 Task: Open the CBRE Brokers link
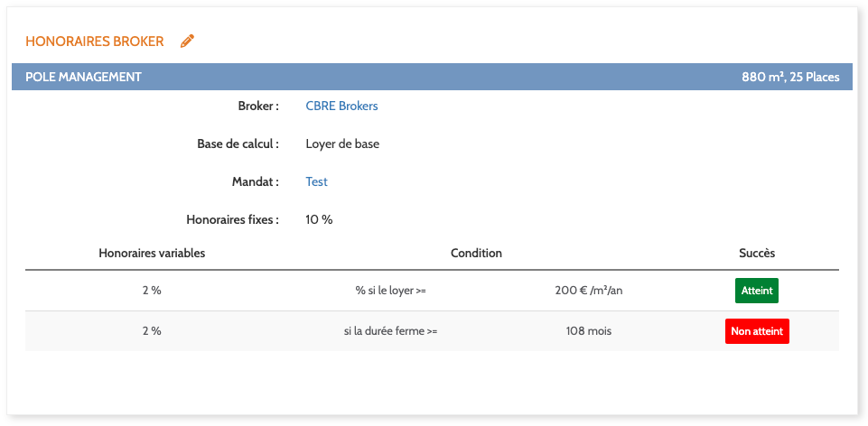pyautogui.click(x=341, y=106)
